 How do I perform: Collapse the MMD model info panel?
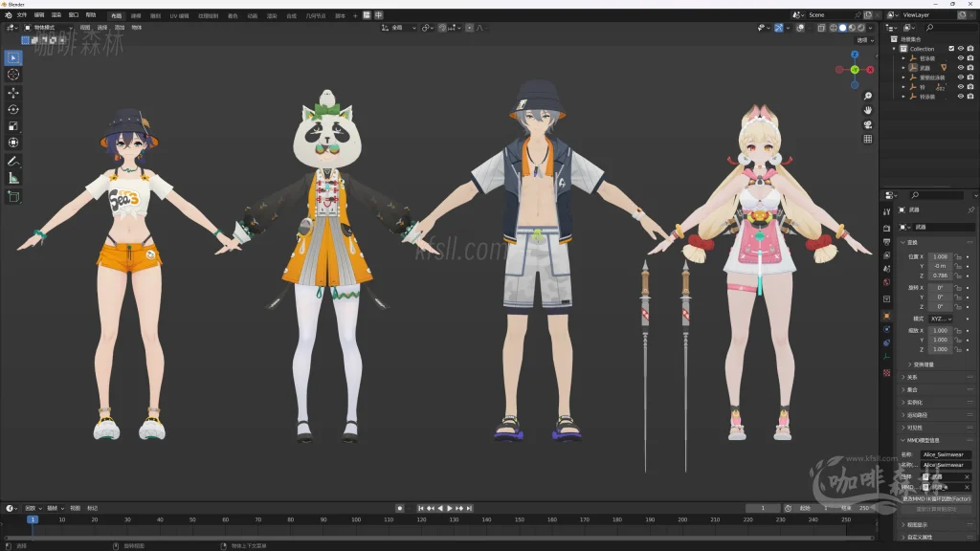[x=903, y=440]
